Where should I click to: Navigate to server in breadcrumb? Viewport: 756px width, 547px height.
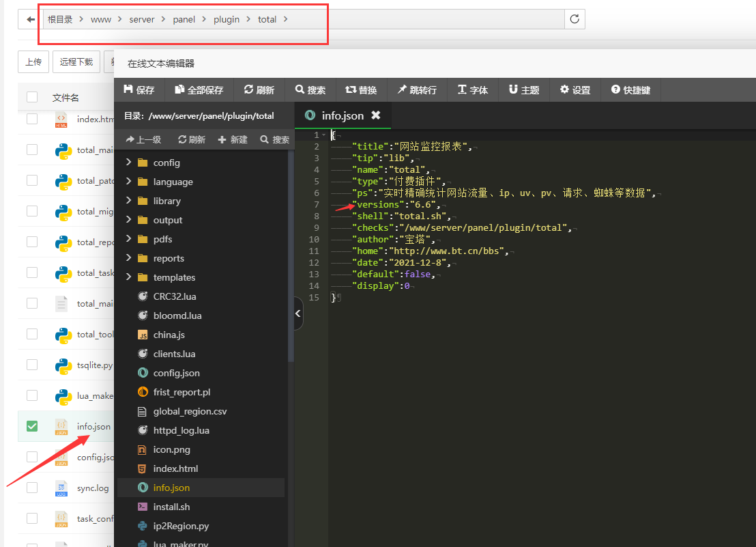(142, 19)
